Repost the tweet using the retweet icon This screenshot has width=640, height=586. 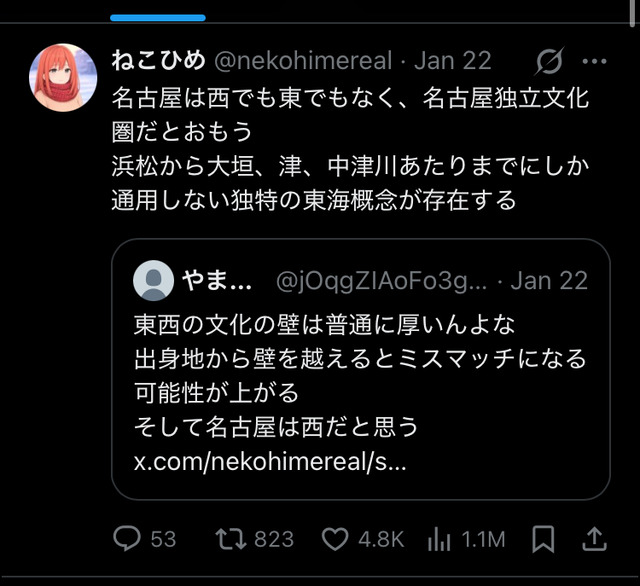231,538
